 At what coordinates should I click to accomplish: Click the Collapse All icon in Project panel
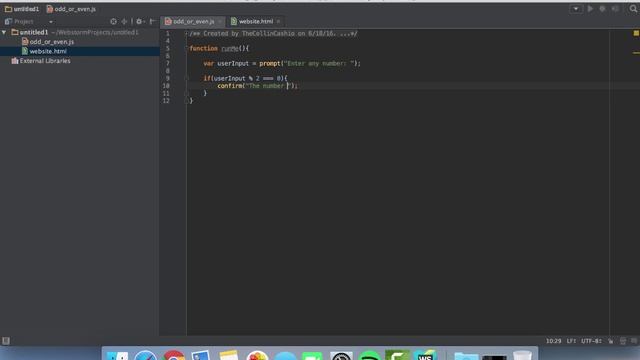coord(124,21)
